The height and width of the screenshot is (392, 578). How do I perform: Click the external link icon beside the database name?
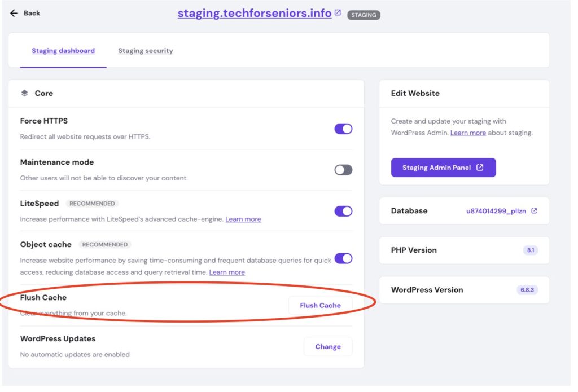534,211
